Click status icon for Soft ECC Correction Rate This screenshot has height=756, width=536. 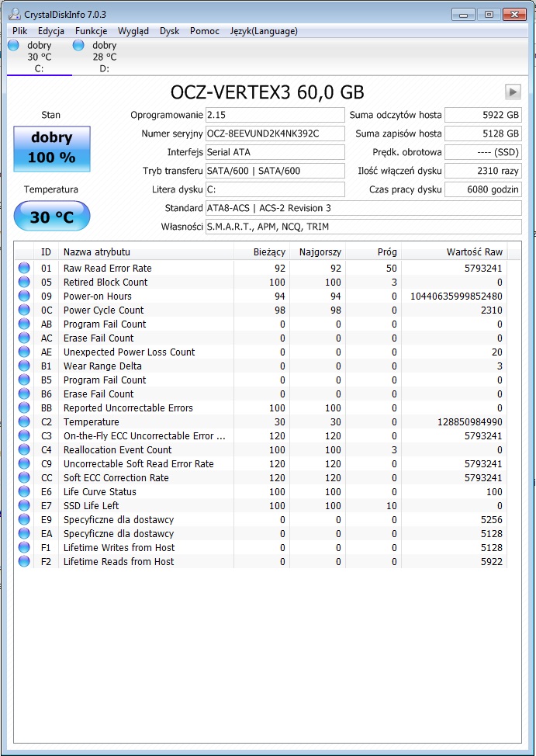(24, 478)
